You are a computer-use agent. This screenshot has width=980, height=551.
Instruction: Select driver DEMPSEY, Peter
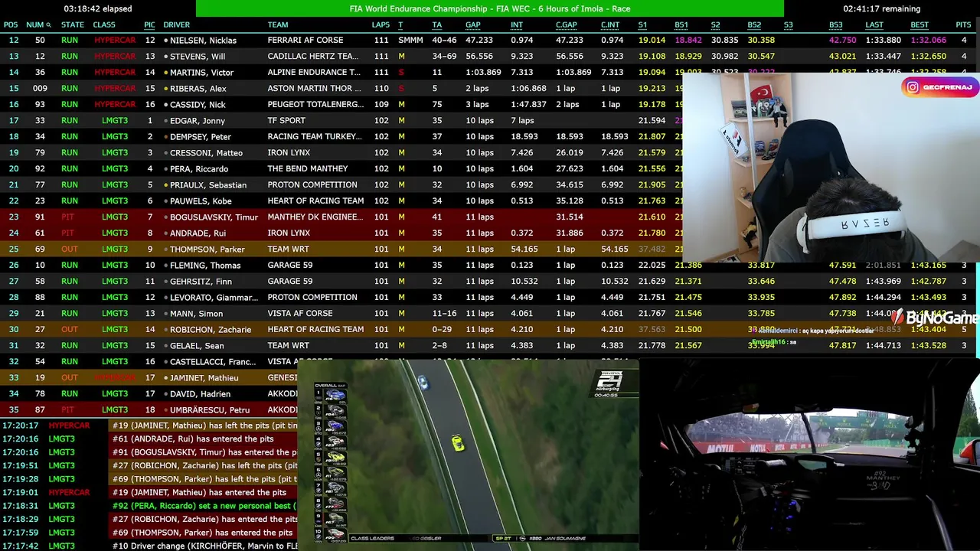[200, 137]
